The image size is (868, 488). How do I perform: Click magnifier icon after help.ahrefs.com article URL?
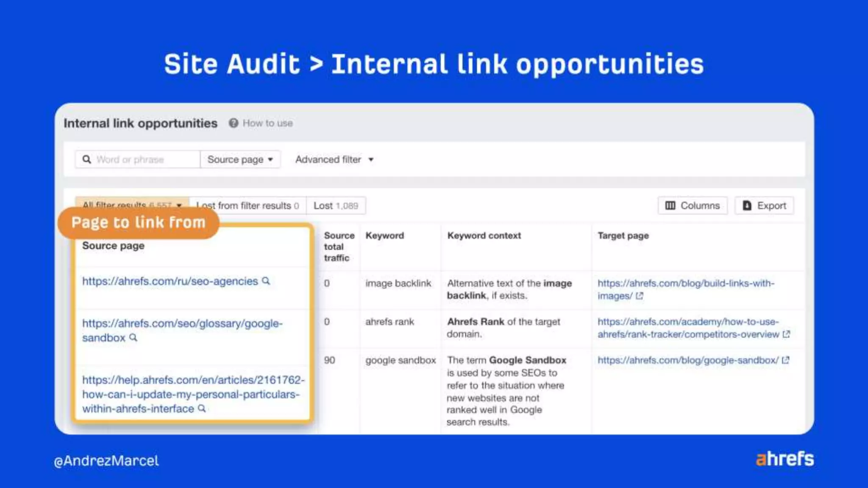point(202,408)
